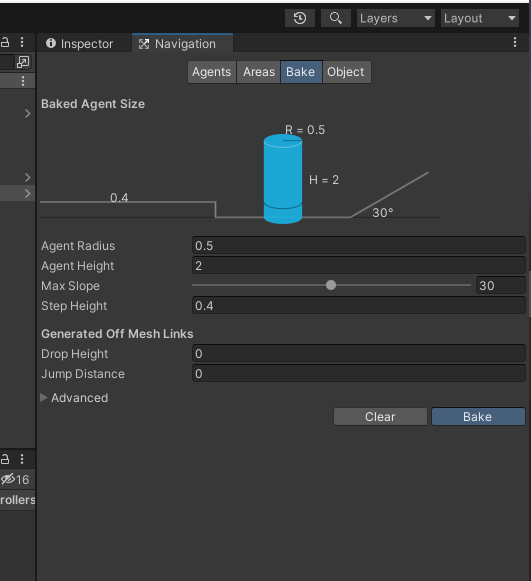Open lower left panel three-dot menu
This screenshot has width=531, height=581.
(x=22, y=459)
